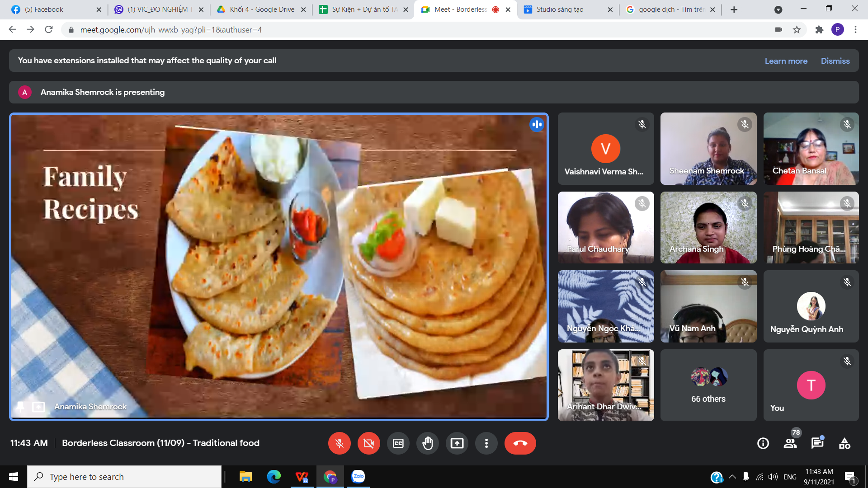
Task: Open the 66 others tile
Action: tap(708, 385)
